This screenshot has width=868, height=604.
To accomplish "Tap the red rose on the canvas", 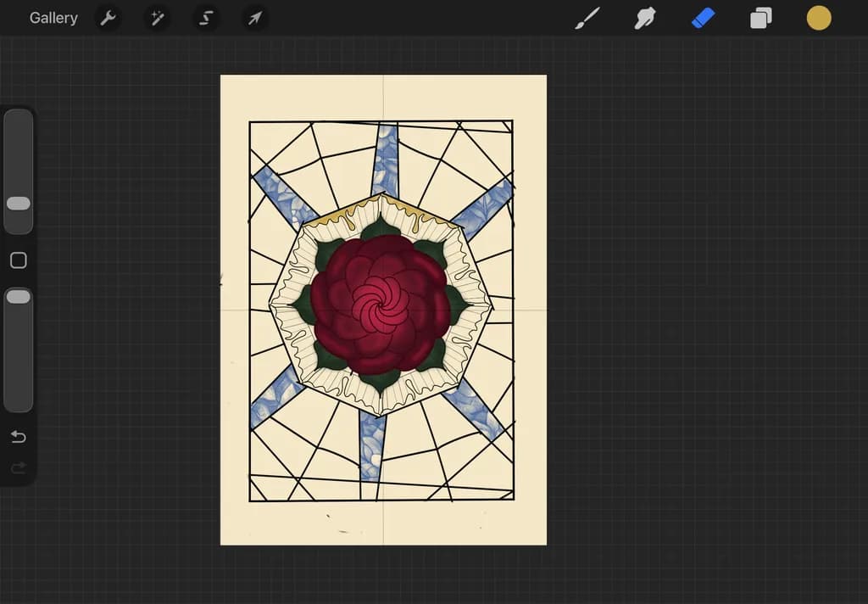I will tap(381, 305).
